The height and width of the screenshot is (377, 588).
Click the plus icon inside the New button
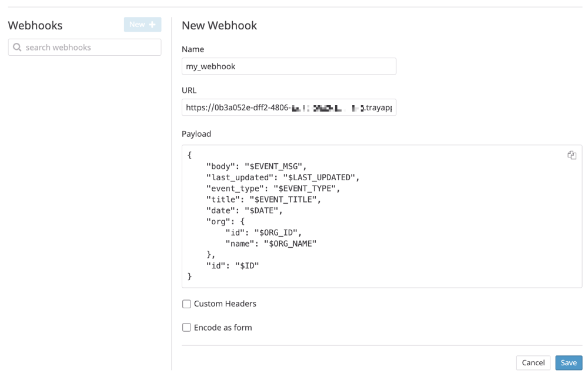(x=153, y=24)
